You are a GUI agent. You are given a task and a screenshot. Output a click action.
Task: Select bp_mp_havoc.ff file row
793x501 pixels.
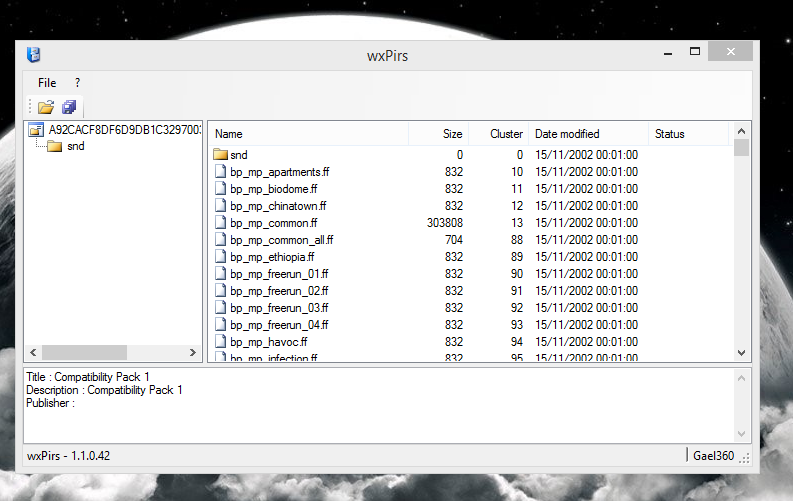[268, 342]
